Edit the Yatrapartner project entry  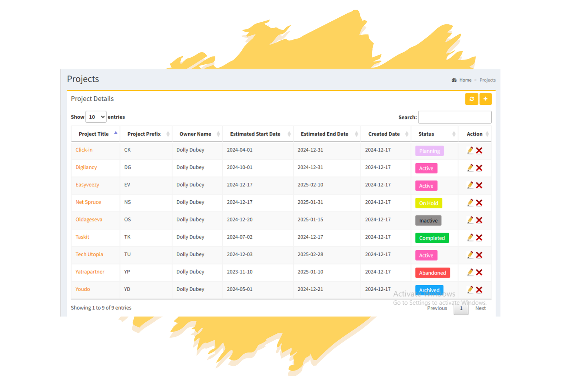pyautogui.click(x=470, y=272)
